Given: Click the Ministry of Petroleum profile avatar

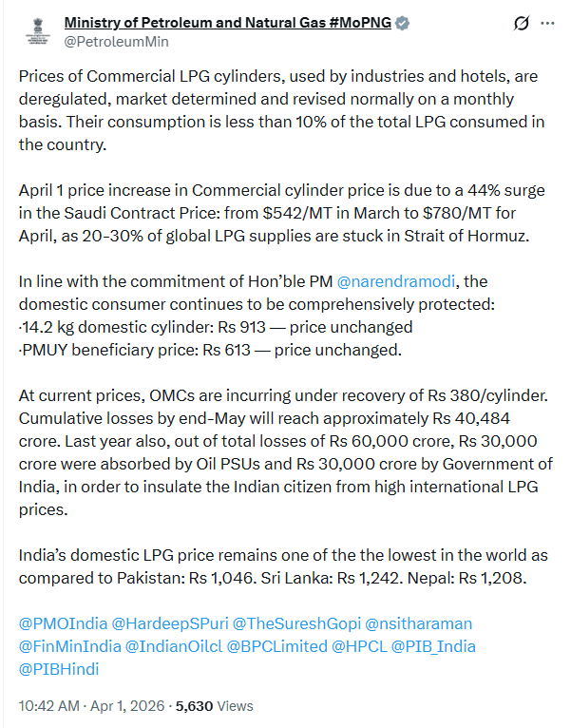Looking at the screenshot, I should click(x=38, y=31).
